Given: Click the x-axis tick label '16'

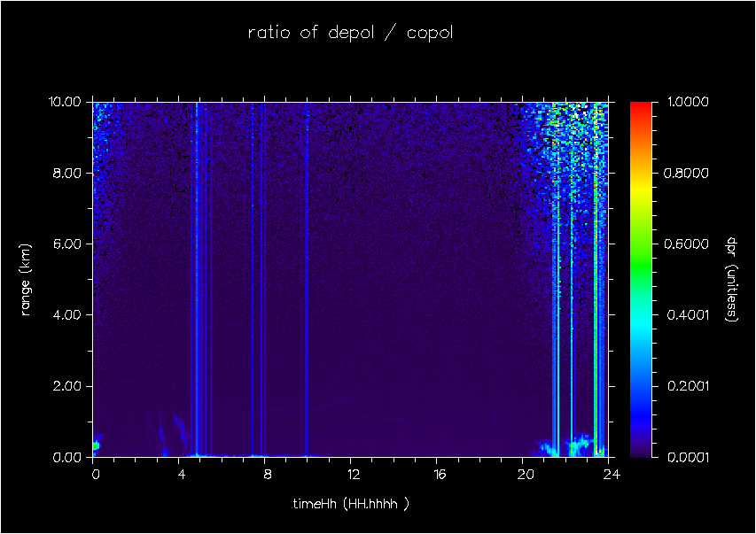Looking at the screenshot, I should (440, 475).
